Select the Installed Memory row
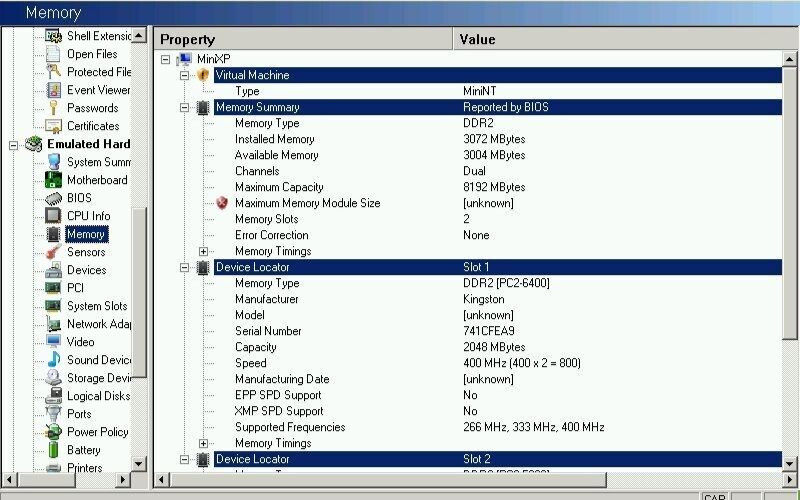Viewport: 800px width, 500px height. point(497,139)
